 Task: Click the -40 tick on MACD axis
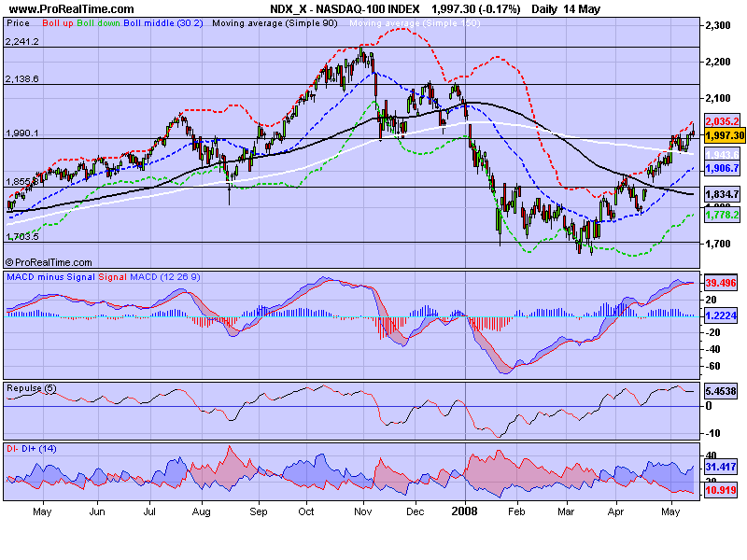[713, 349]
